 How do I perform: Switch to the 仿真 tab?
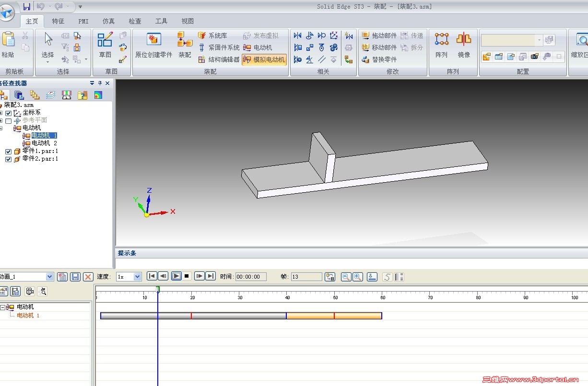tap(108, 21)
